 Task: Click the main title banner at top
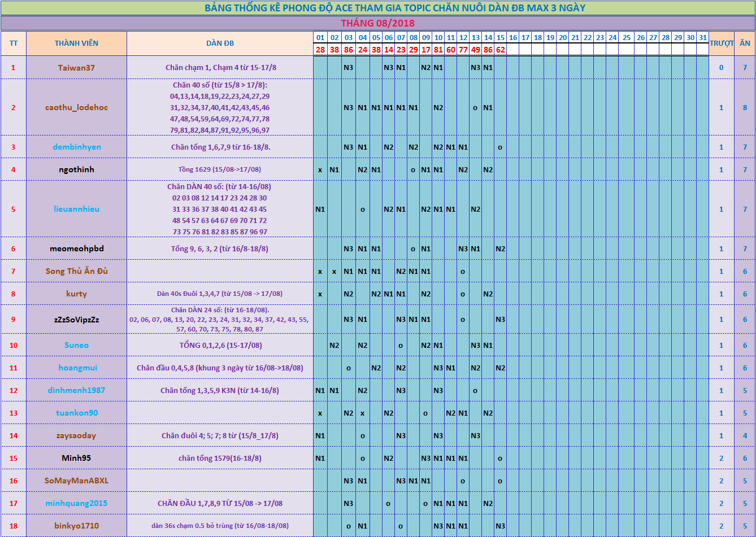point(377,8)
